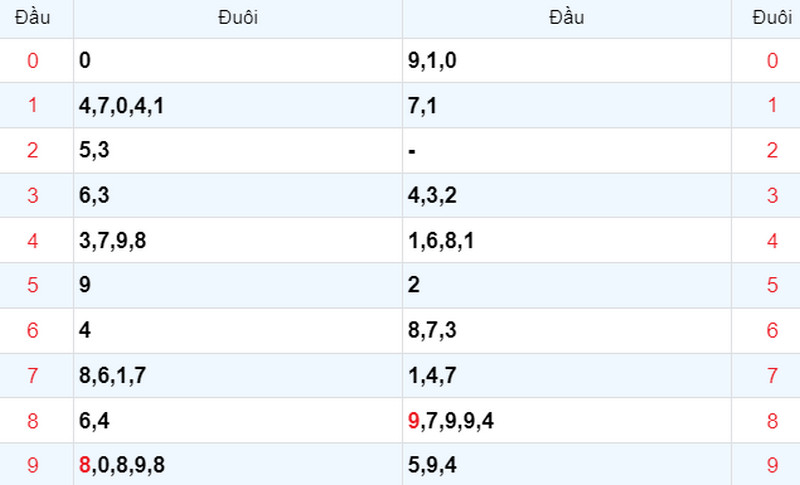Click the cell with values 1,4,7

point(567,375)
